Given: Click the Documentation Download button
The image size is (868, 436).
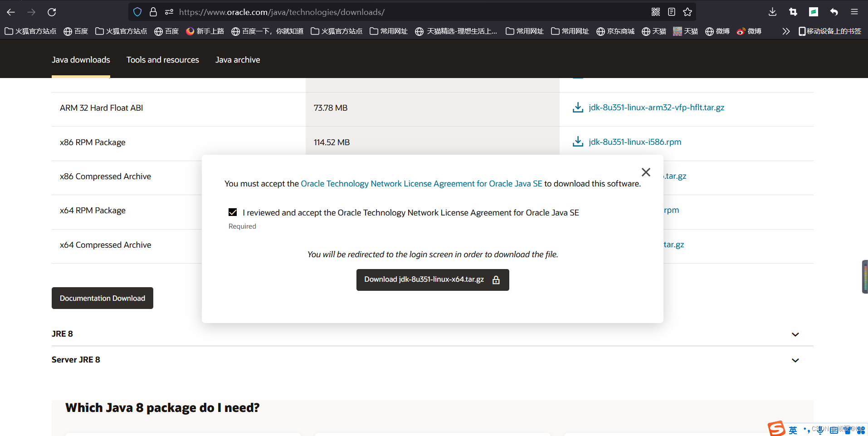Looking at the screenshot, I should pyautogui.click(x=102, y=298).
